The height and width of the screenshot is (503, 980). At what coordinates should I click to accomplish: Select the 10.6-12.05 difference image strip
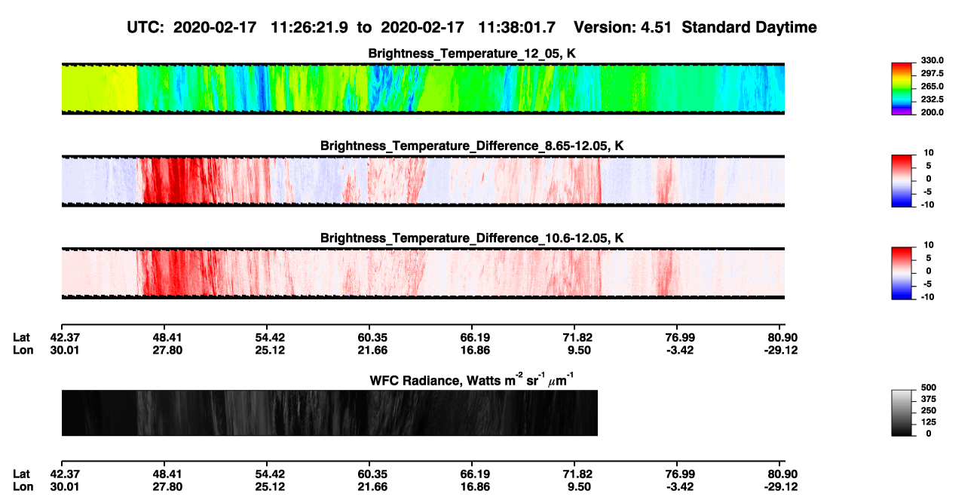point(423,273)
